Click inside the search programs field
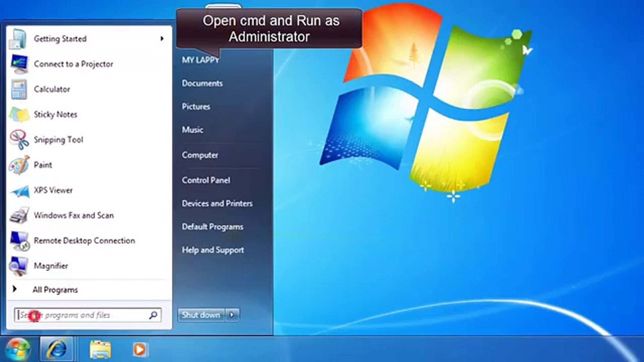644x362 pixels. tap(84, 315)
